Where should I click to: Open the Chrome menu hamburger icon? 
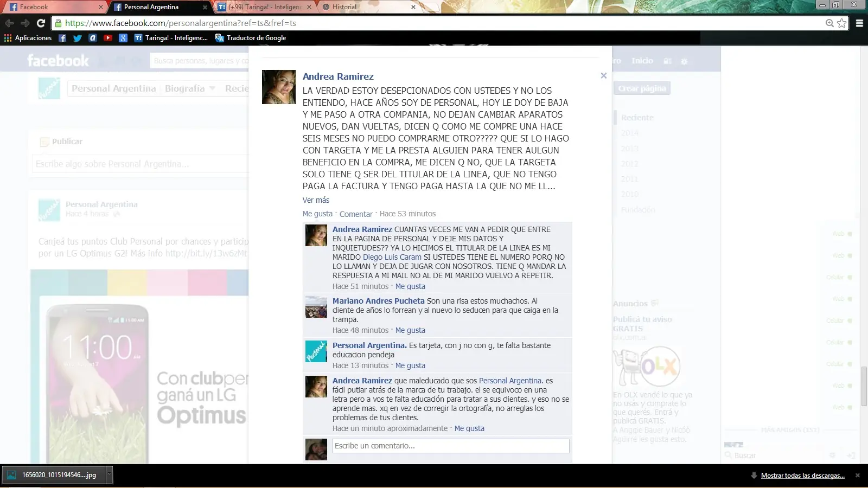coord(859,23)
